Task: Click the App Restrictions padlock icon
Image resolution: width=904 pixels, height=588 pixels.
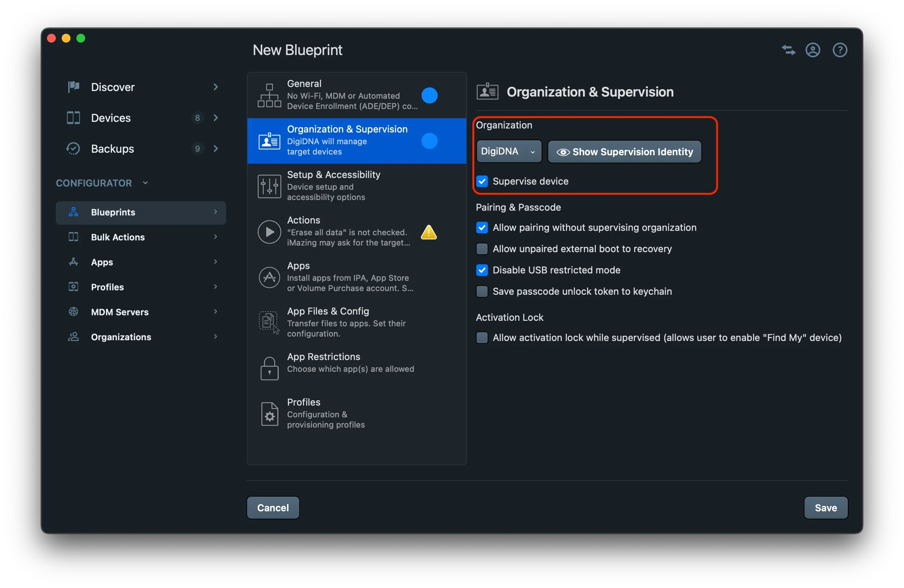Action: 269,367
